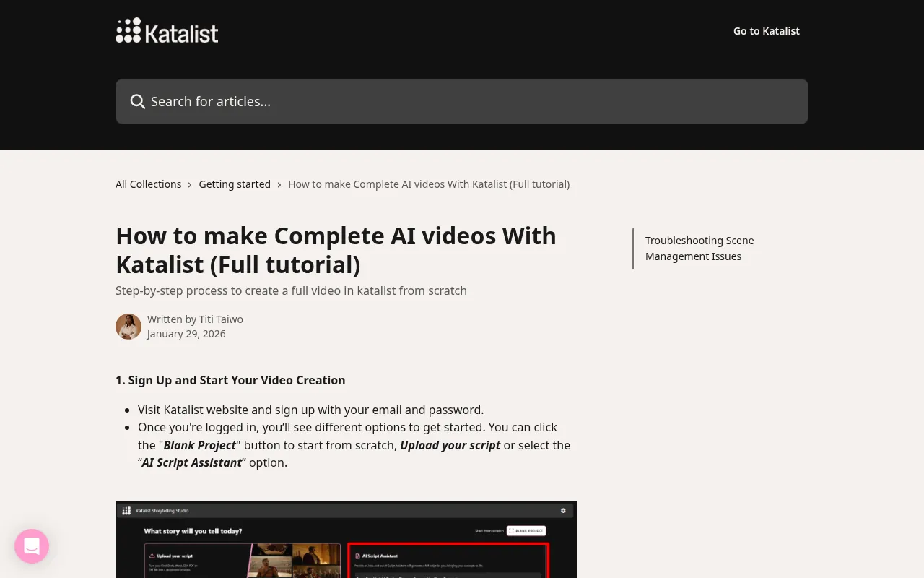Click the January 29, 2026 date text
Image resolution: width=924 pixels, height=578 pixels.
(x=186, y=334)
